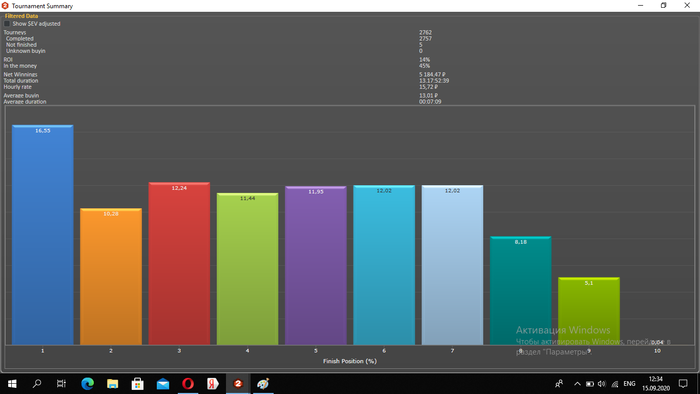The image size is (700, 394).
Task: Click the Not finished label
Action: click(x=21, y=45)
